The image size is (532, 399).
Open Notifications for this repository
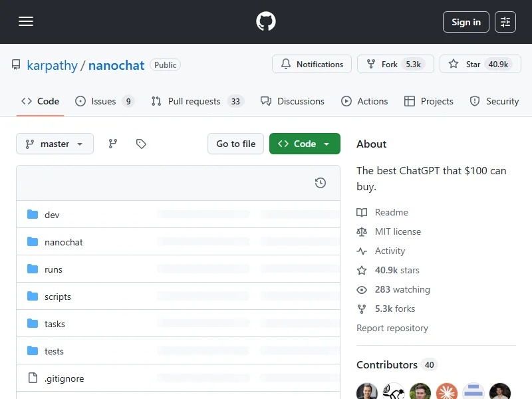pyautogui.click(x=312, y=65)
